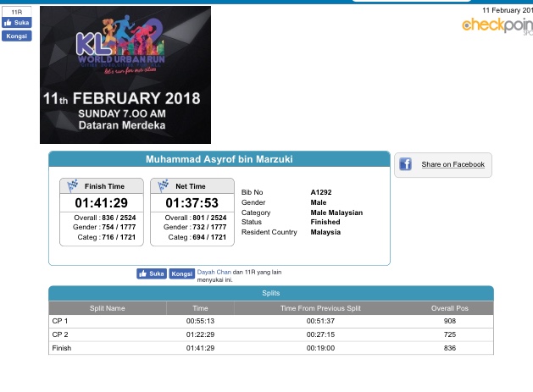Screen dimensions: 533x392
Task: Click the Finish row overall position 836
Action: (450, 348)
